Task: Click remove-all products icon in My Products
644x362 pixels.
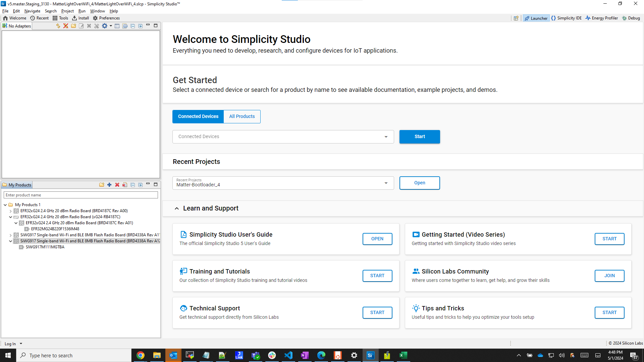Action: point(125,185)
